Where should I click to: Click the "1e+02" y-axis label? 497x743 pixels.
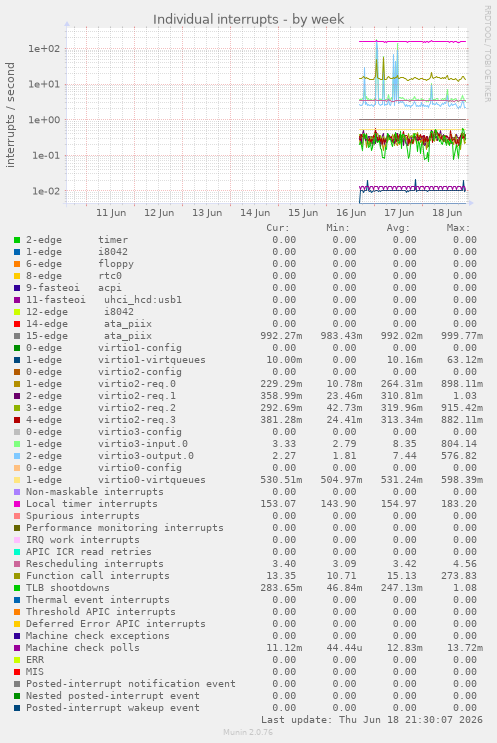click(45, 49)
